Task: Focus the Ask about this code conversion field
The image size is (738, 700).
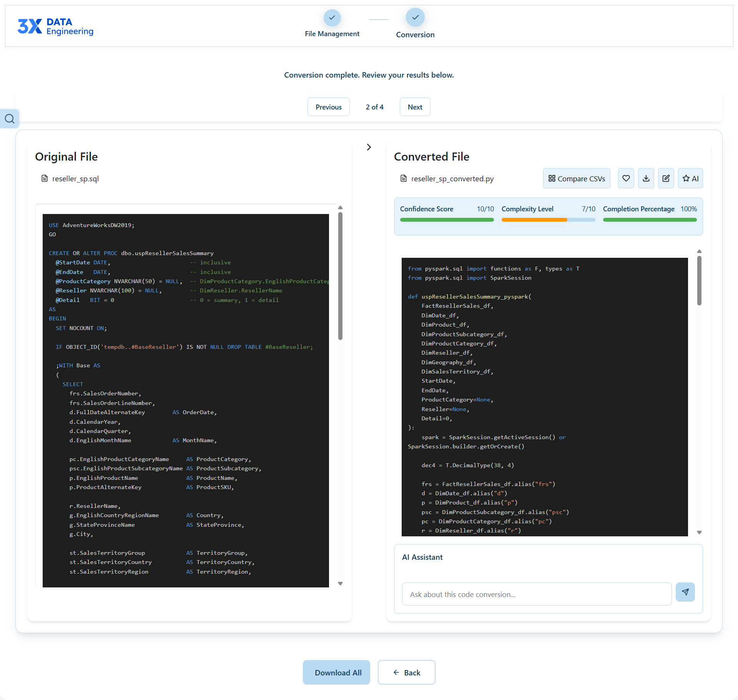Action: click(537, 594)
